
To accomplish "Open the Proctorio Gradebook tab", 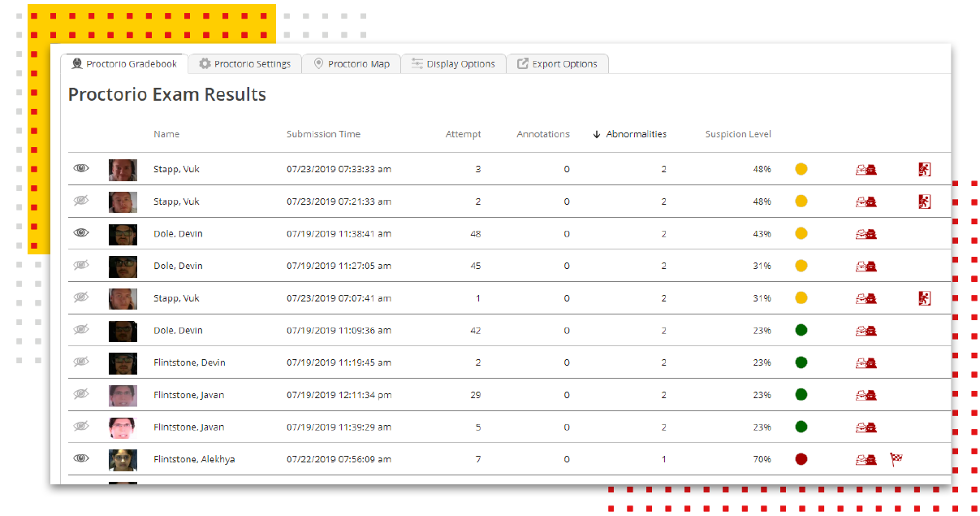I will [x=124, y=63].
